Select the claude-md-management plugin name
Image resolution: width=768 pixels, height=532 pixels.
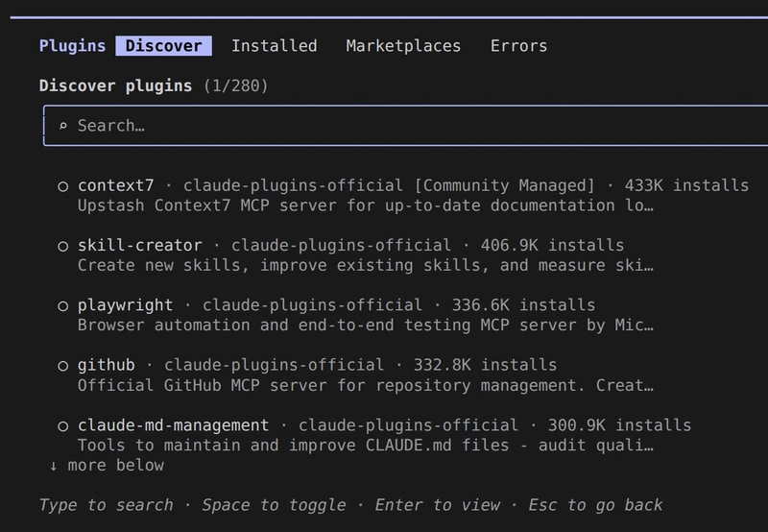coord(174,425)
